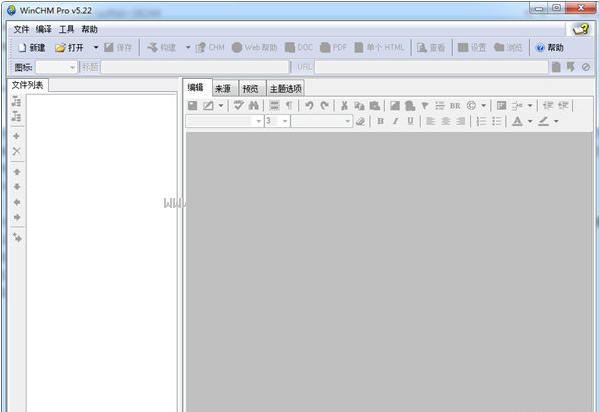
Task: Click the top tree icon in file list sidebar
Action: click(16, 102)
